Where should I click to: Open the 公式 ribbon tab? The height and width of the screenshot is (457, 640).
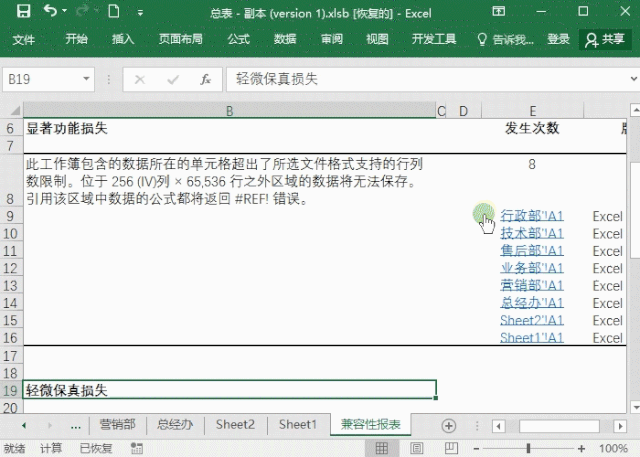[238, 39]
